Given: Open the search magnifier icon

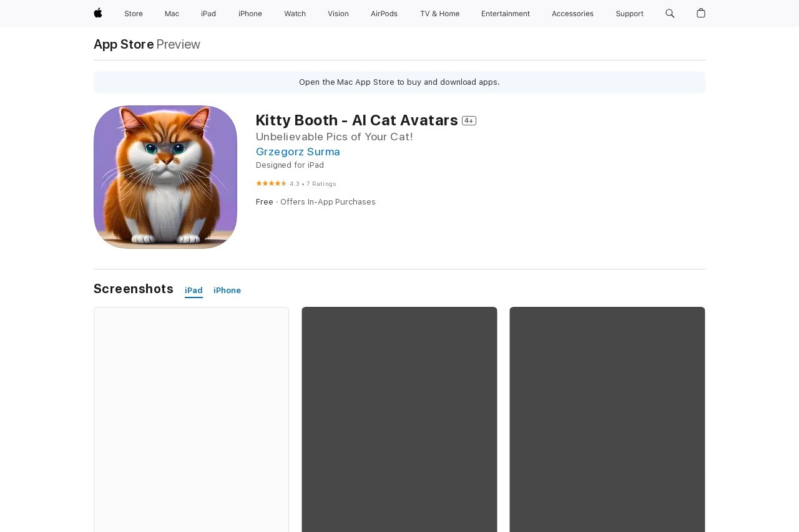Looking at the screenshot, I should 670,13.
